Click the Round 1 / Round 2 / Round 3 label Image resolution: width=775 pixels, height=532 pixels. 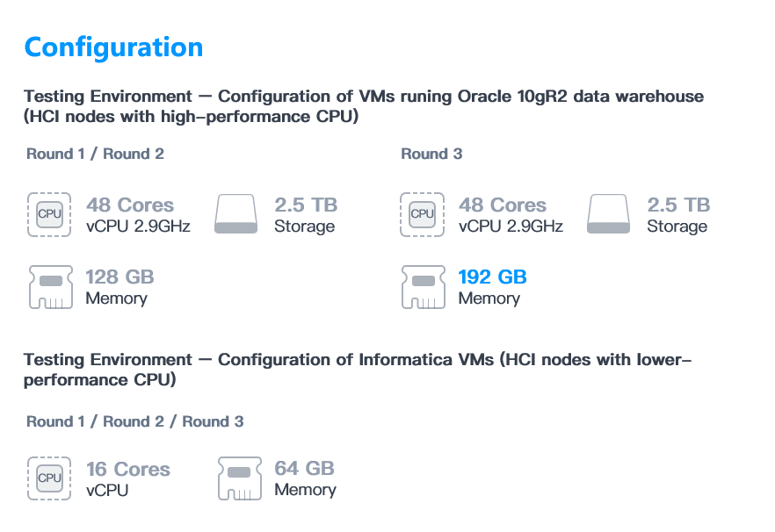click(135, 421)
